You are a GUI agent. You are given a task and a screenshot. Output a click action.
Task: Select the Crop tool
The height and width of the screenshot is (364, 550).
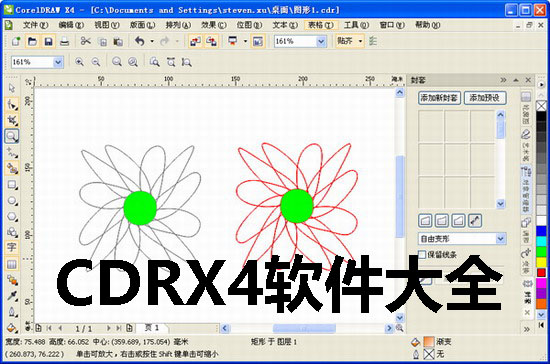pos(12,120)
